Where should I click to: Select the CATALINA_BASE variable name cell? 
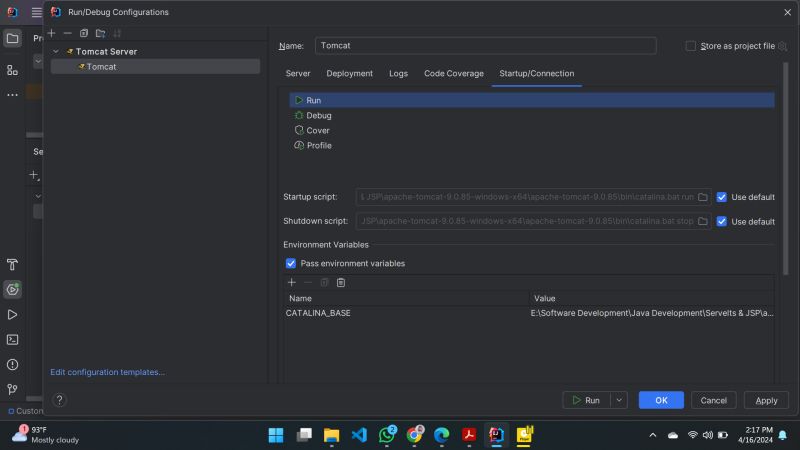[407, 313]
